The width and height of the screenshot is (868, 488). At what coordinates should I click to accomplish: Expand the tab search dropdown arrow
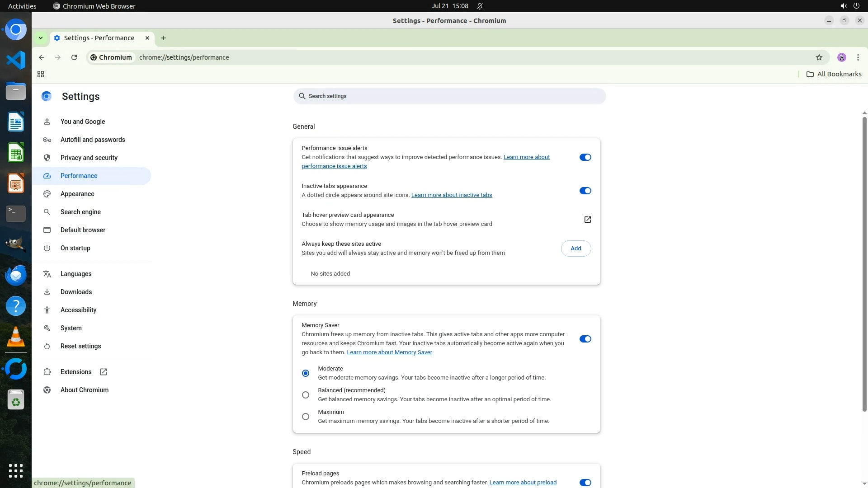tap(41, 38)
